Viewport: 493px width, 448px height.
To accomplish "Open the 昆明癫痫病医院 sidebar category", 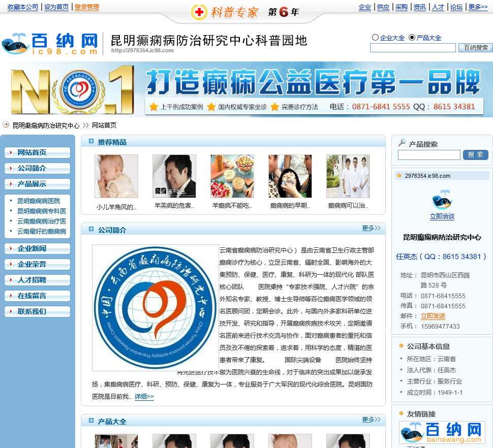I will point(38,201).
